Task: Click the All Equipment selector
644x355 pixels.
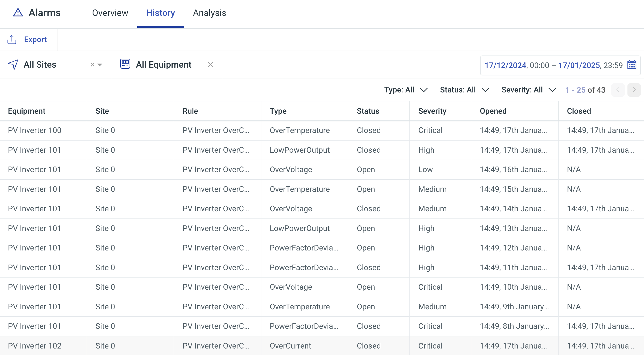Action: [167, 65]
